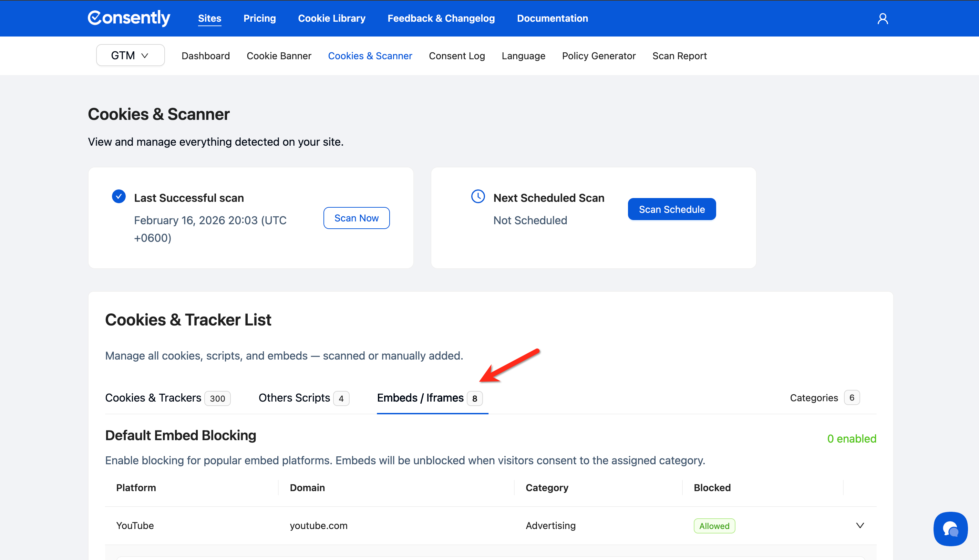Open the user account profile icon
The image size is (979, 560).
883,19
